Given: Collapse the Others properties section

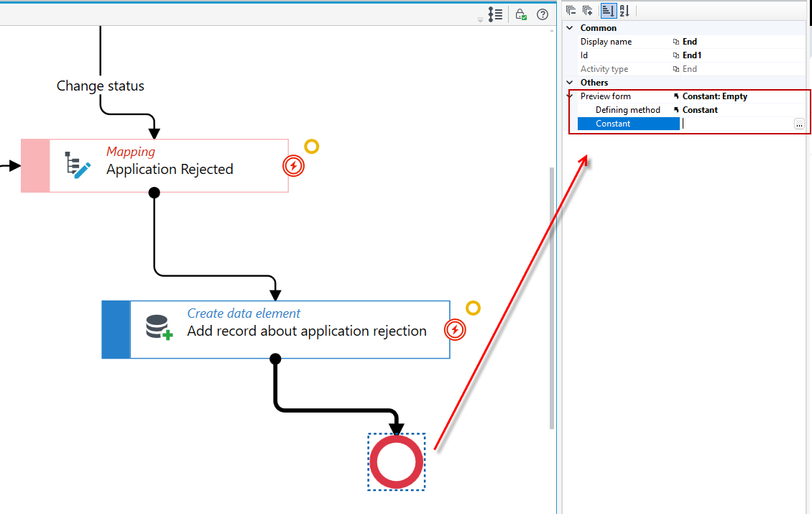Looking at the screenshot, I should pyautogui.click(x=570, y=83).
